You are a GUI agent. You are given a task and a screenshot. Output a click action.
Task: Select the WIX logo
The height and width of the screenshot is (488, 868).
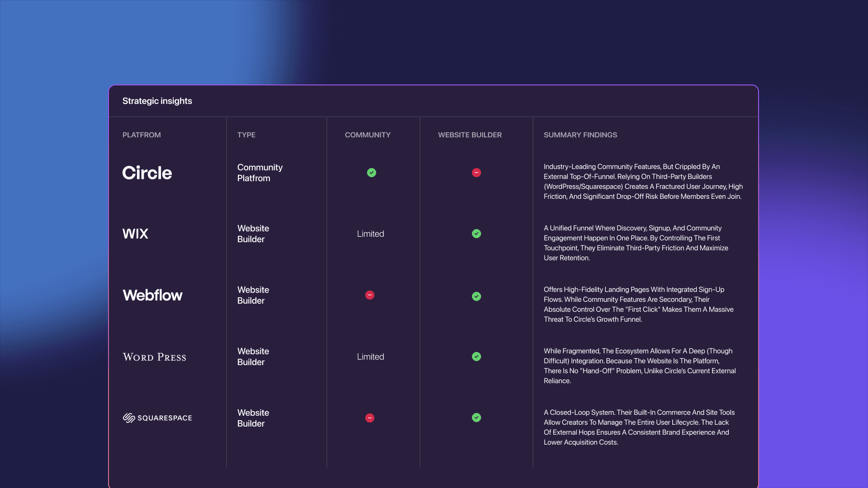click(x=135, y=234)
